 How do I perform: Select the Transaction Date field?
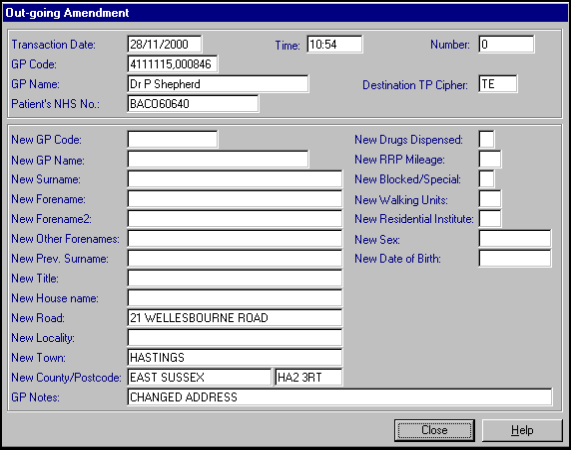(165, 44)
